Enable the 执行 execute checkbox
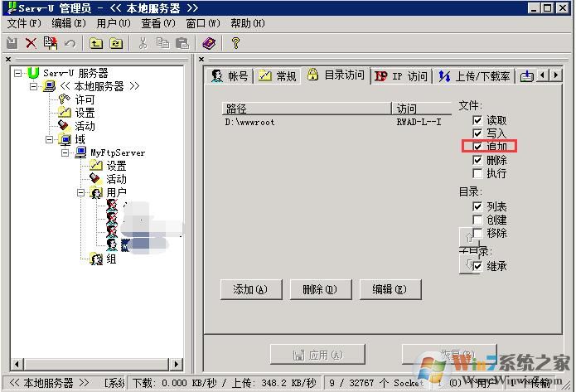576x392 pixels. click(477, 173)
